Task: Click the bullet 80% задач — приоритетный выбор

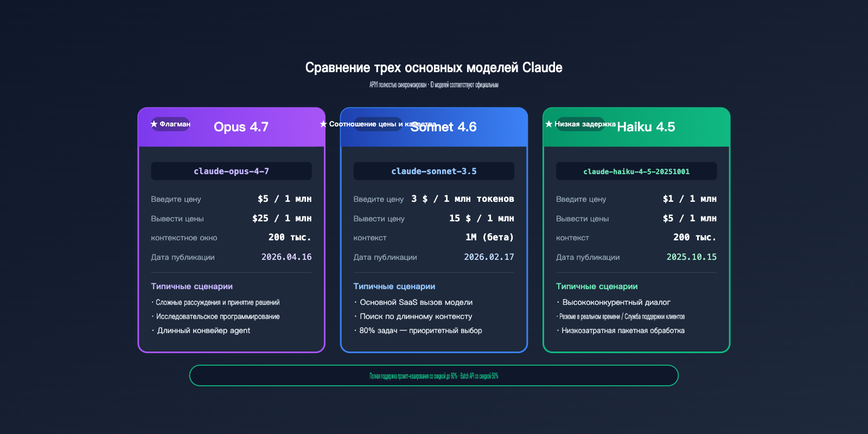Action: 418,331
